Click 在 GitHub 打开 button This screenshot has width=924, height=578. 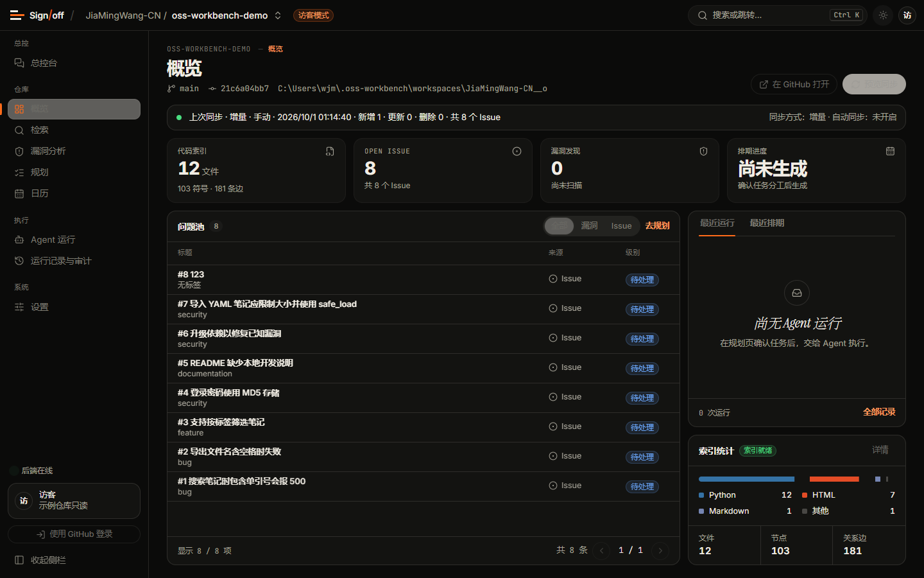coord(794,84)
